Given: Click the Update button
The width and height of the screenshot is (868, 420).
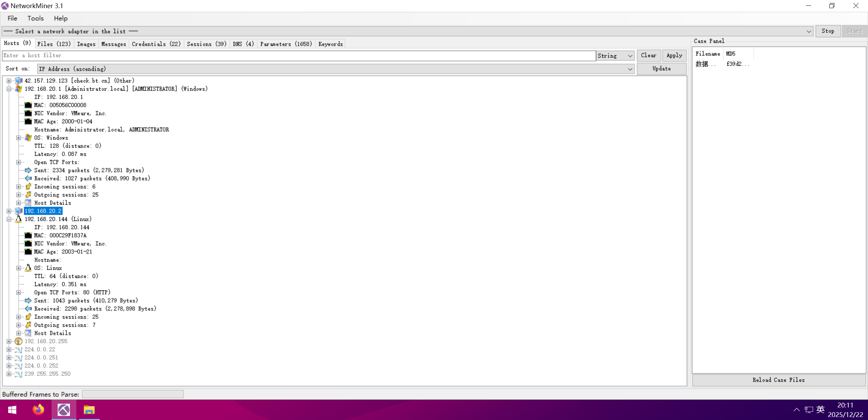Looking at the screenshot, I should [x=662, y=69].
